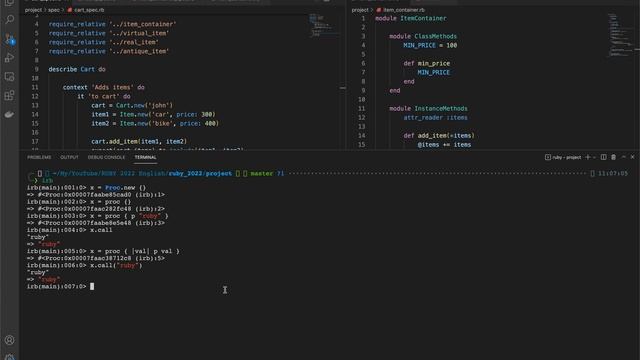Click '@items += items' line
This screenshot has width=640, height=360.
(444, 144)
